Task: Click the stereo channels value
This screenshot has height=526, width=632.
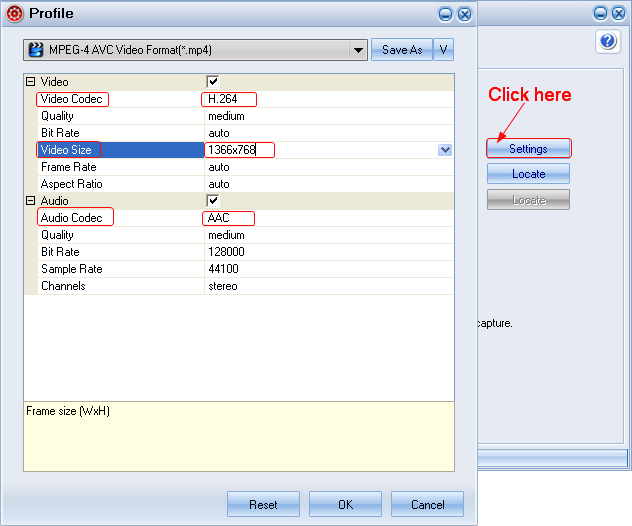Action: [223, 286]
